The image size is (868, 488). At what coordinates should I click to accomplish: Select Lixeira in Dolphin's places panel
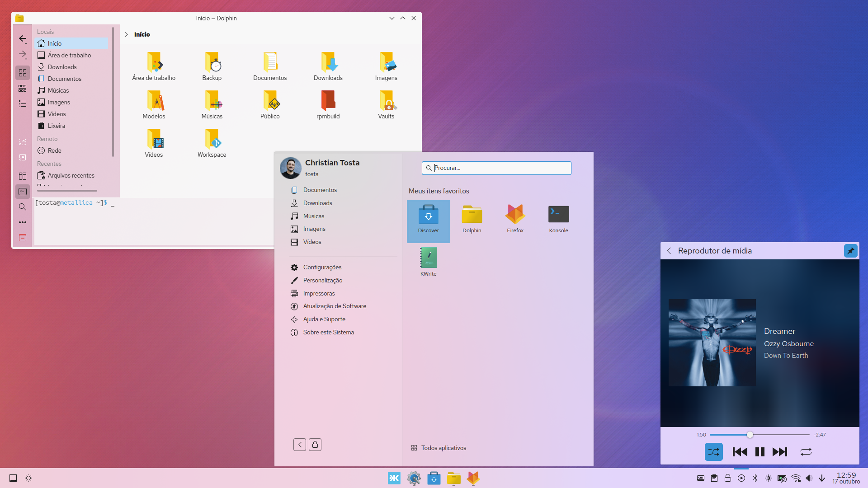click(x=72, y=126)
